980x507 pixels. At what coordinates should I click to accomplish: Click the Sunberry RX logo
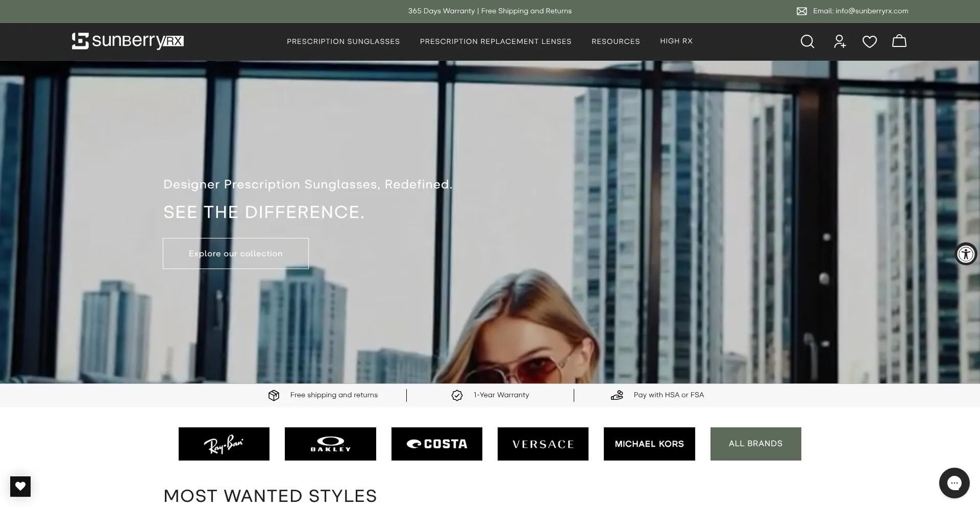128,41
